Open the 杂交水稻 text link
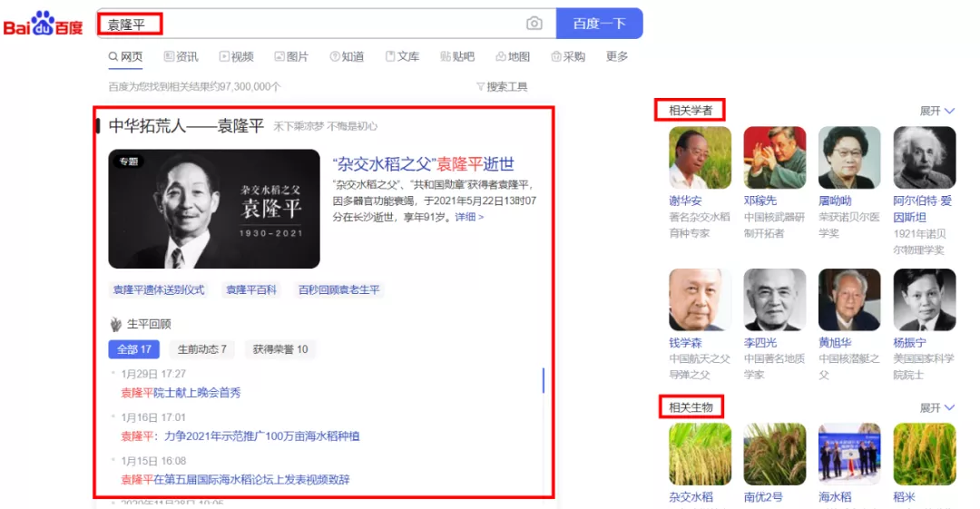Screen dimensions: 980x509 click(691, 497)
